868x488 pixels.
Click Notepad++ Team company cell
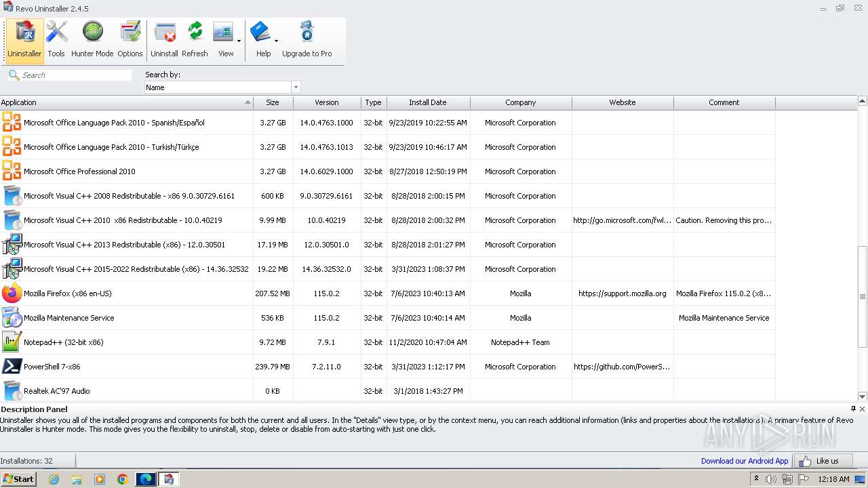click(x=521, y=342)
